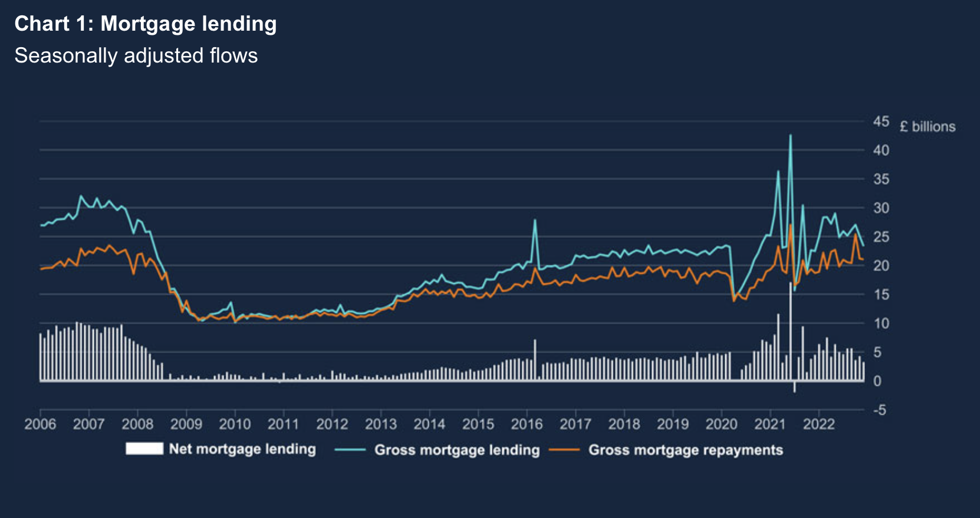This screenshot has height=518, width=980.
Task: Toggle the 'Gross mortgage repayments' legend label
Action: coord(685,450)
